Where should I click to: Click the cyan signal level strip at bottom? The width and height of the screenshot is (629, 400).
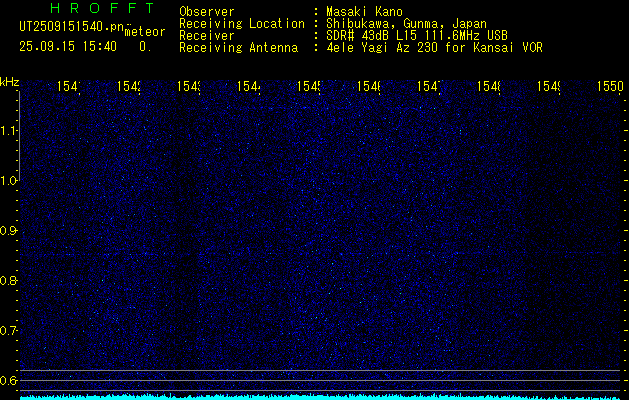[x=320, y=398]
